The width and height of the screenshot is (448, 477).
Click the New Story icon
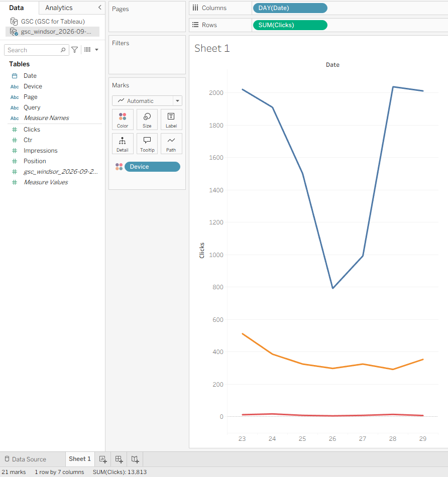(x=135, y=459)
